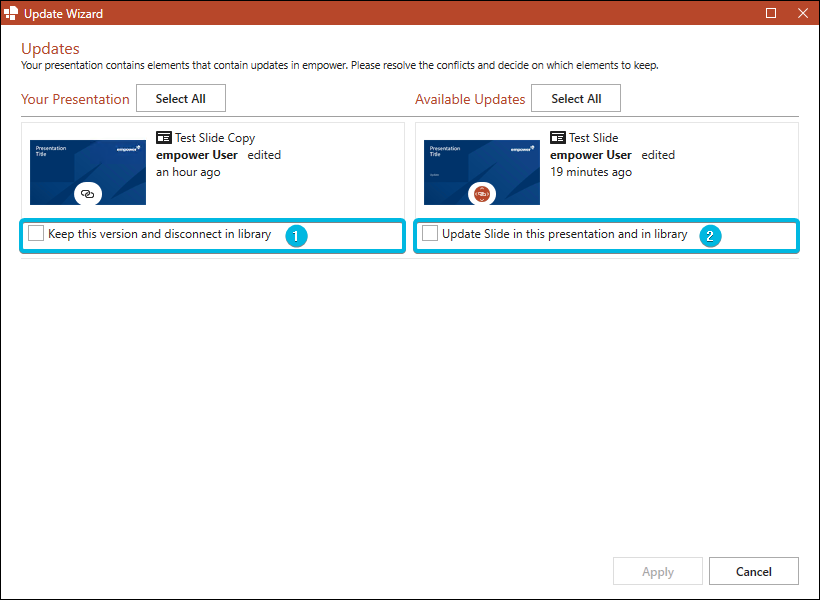The height and width of the screenshot is (600, 820).
Task: Click the Cancel button
Action: point(754,571)
